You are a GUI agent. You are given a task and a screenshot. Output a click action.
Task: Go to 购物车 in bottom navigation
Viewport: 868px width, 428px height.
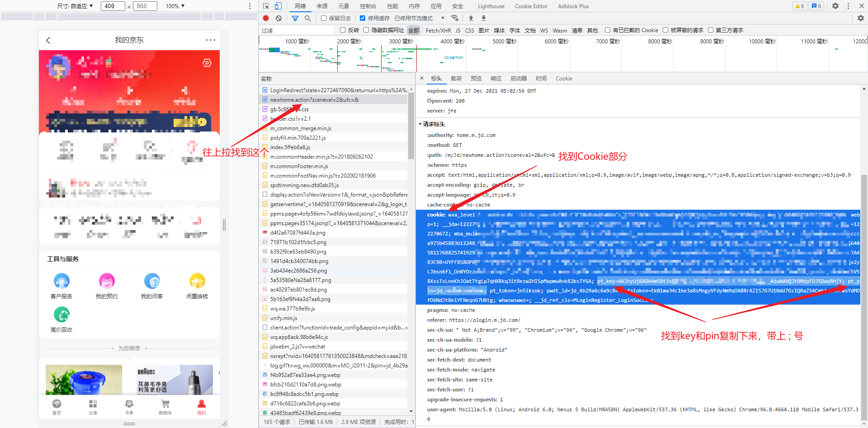[x=165, y=407]
